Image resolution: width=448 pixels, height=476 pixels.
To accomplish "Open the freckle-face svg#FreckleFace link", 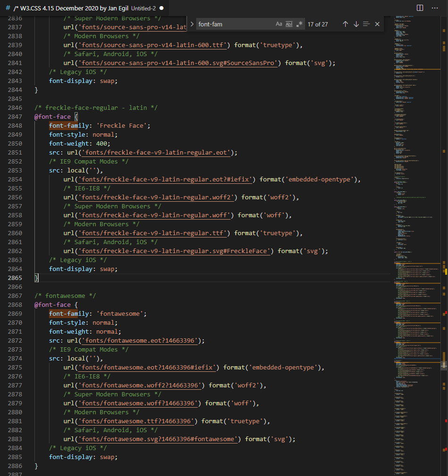I will (x=174, y=251).
